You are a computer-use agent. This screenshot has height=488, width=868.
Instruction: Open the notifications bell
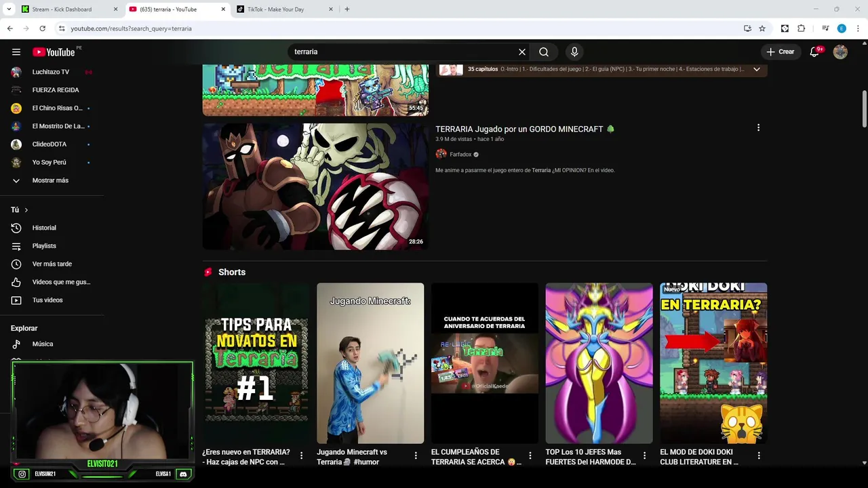click(x=815, y=52)
